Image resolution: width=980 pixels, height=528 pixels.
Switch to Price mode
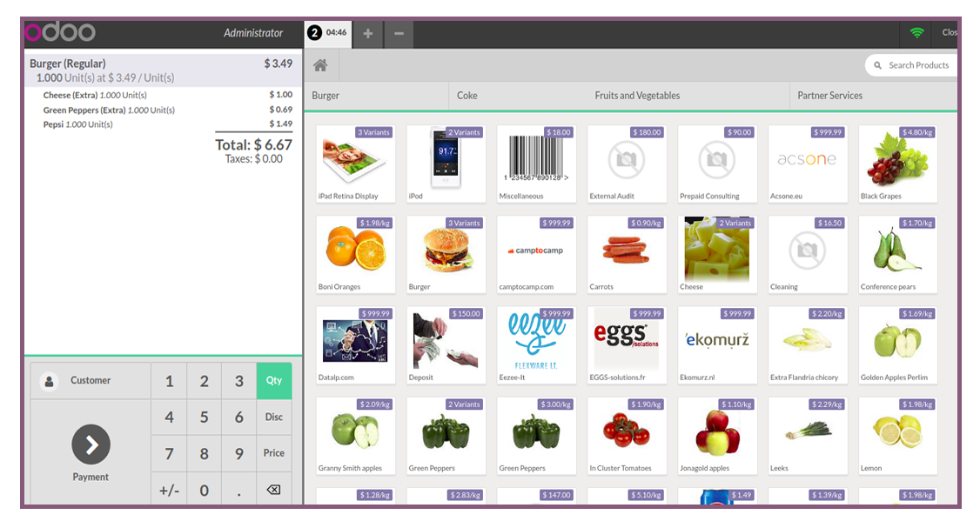coord(274,453)
